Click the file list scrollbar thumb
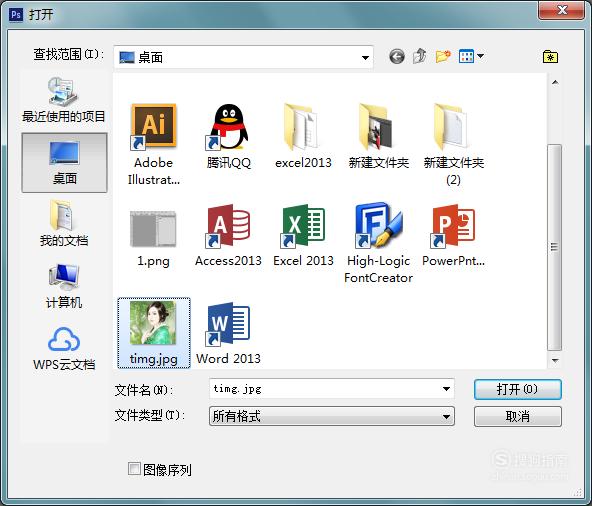Screen dimensions: 592x506 554,247
